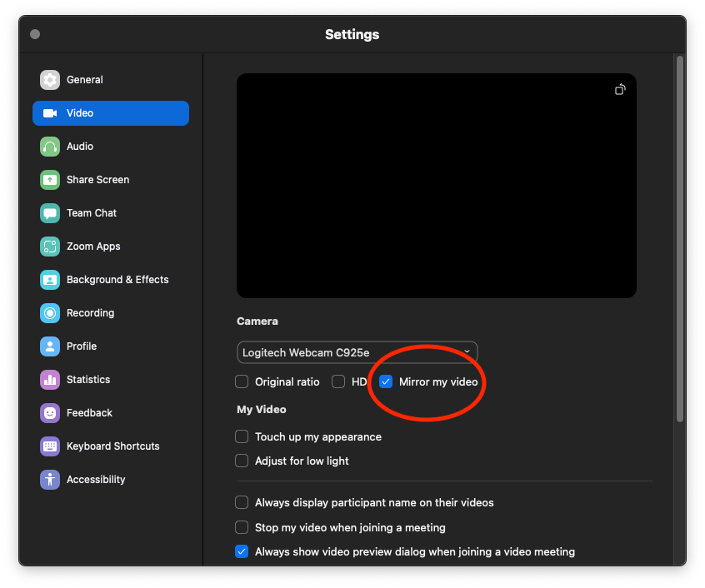Disable Mirror my video checkbox
The image size is (705, 588).
386,381
